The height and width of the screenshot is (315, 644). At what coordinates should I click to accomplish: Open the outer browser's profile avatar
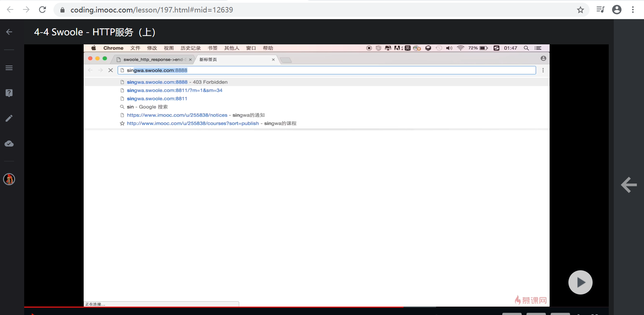click(617, 10)
